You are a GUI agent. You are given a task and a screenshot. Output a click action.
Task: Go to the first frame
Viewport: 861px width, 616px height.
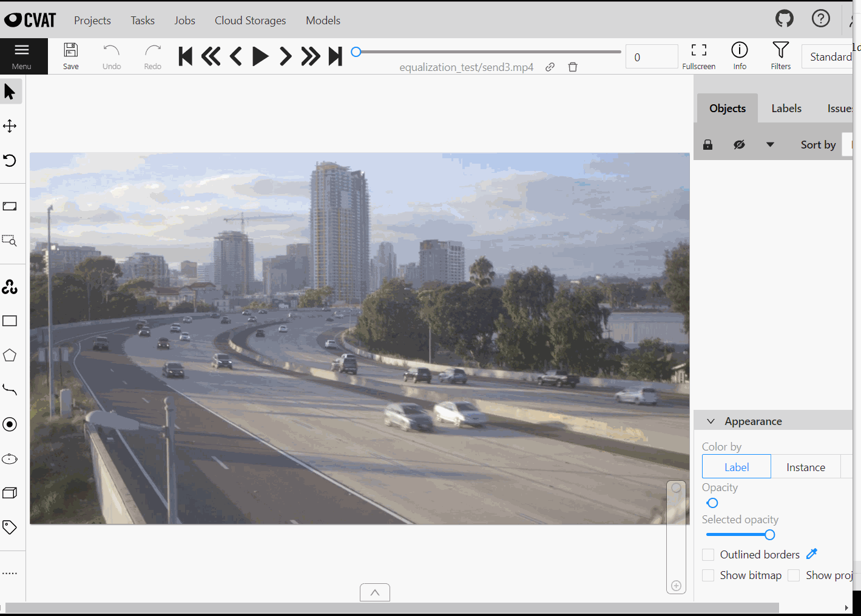point(186,56)
